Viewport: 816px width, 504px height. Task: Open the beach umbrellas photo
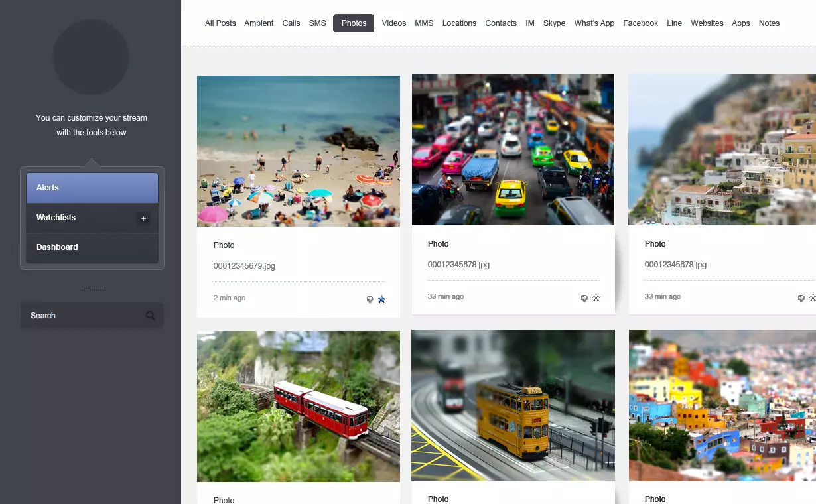[x=299, y=151]
